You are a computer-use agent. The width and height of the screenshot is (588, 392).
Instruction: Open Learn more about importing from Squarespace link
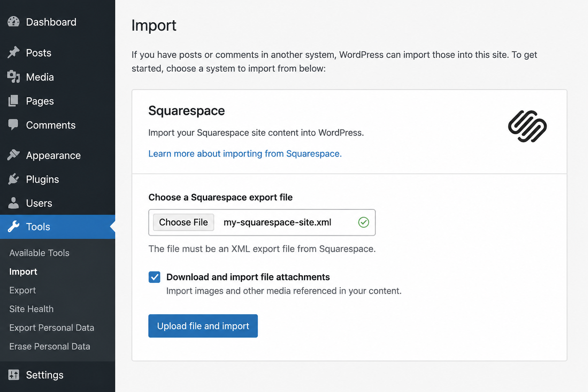(x=245, y=154)
